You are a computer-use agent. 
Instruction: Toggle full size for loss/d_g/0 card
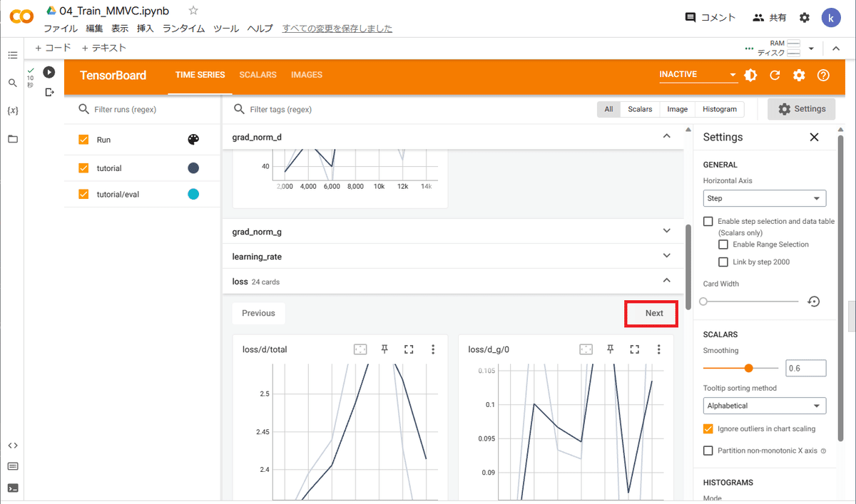tap(634, 349)
